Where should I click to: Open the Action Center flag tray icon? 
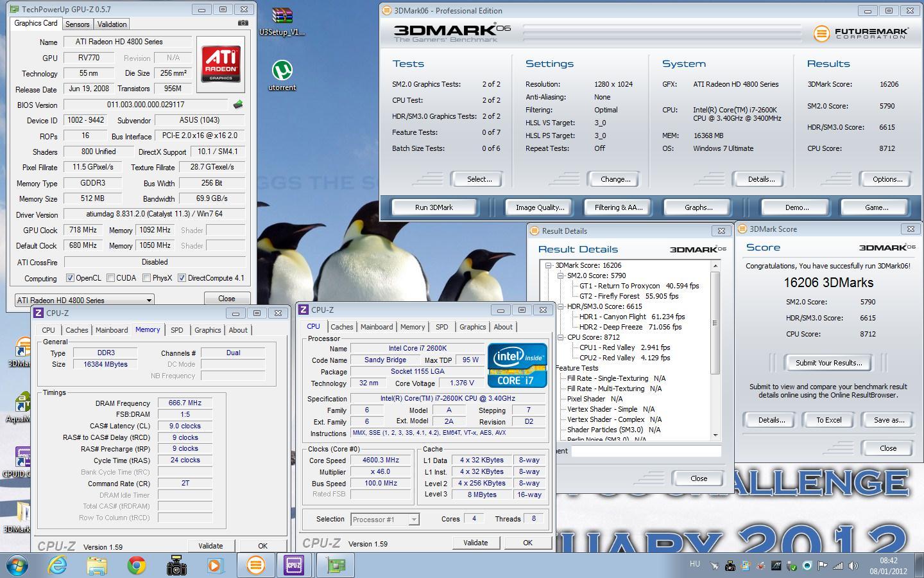pos(823,566)
